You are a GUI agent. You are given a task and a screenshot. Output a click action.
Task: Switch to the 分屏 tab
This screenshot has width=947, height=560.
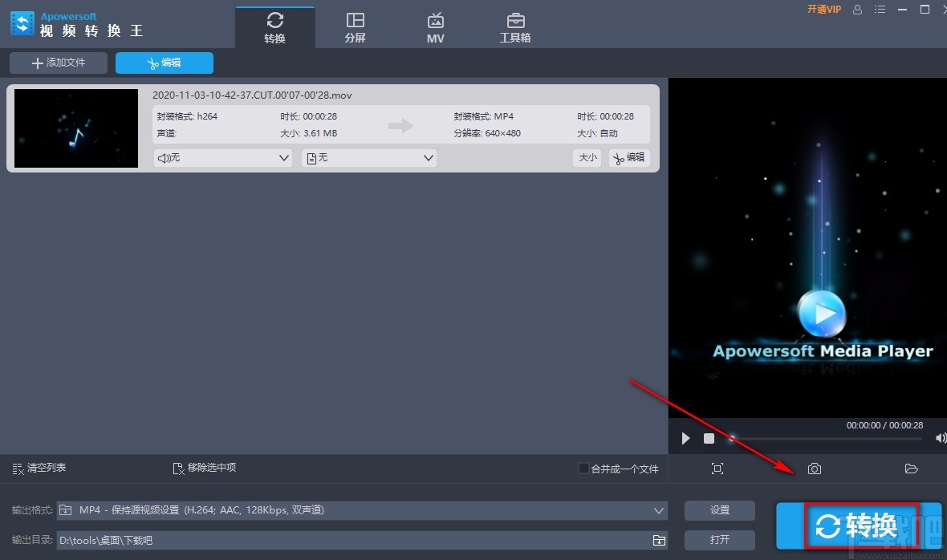[355, 26]
